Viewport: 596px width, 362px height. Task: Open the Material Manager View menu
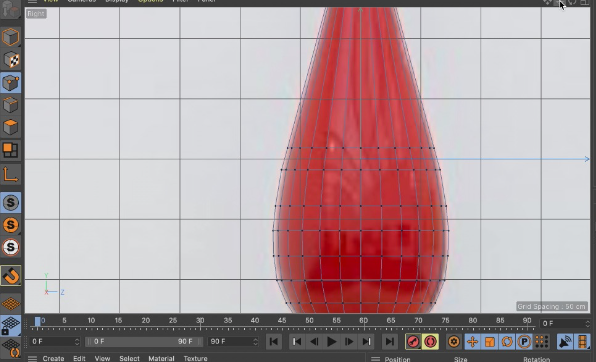[102, 359]
